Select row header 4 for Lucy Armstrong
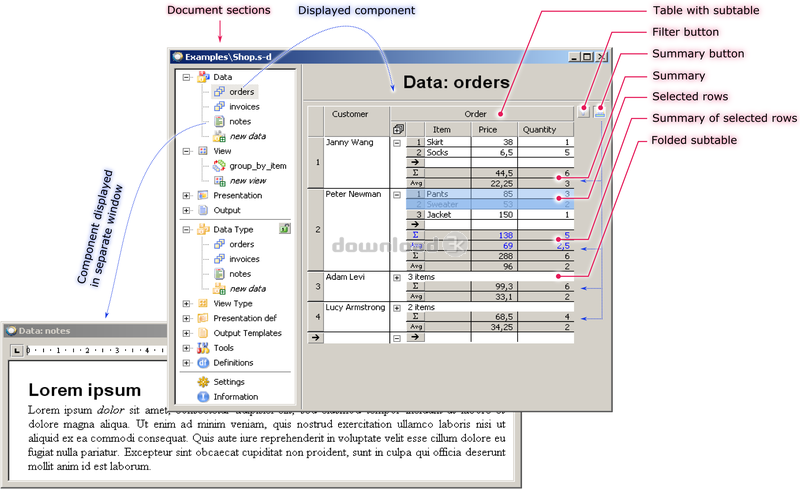Image resolution: width=800 pixels, height=489 pixels. [x=316, y=317]
